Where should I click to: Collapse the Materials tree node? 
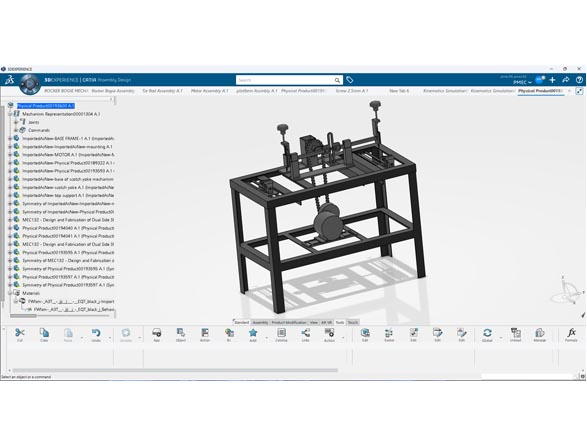[10, 293]
